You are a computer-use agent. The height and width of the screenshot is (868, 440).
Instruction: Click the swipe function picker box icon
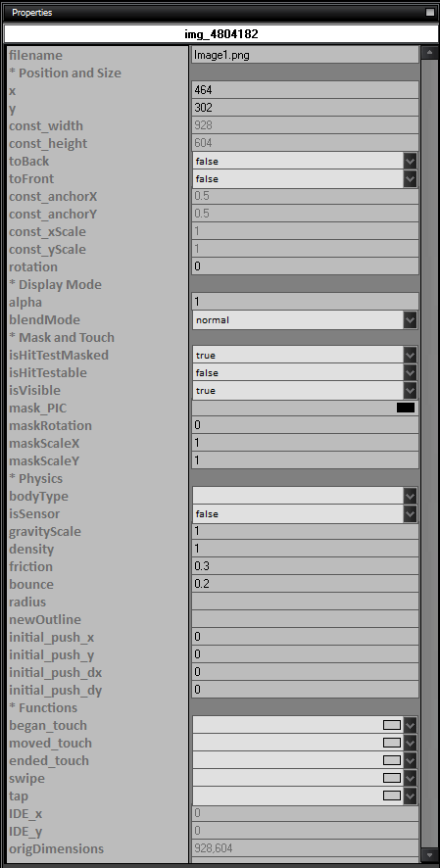pos(392,778)
